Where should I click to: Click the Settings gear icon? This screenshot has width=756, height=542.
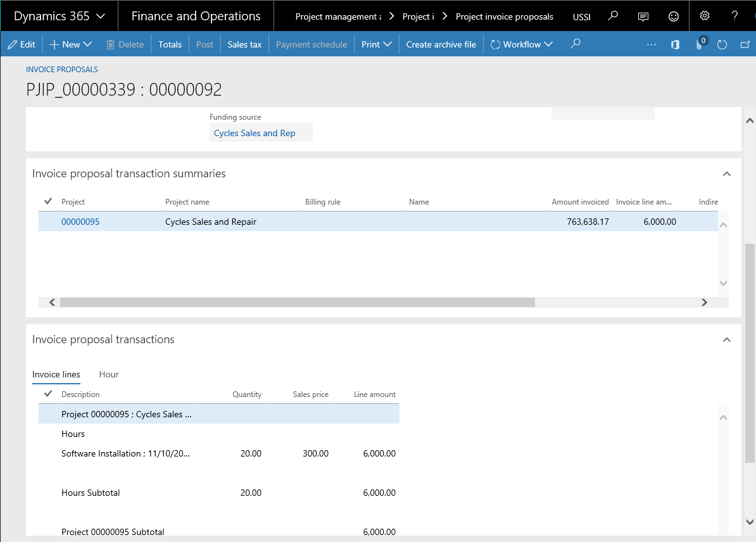[x=704, y=16]
